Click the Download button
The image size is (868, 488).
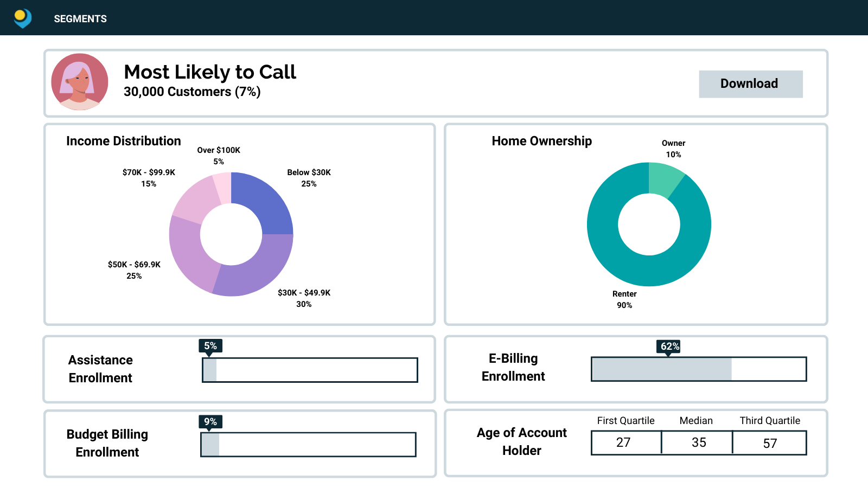point(751,84)
